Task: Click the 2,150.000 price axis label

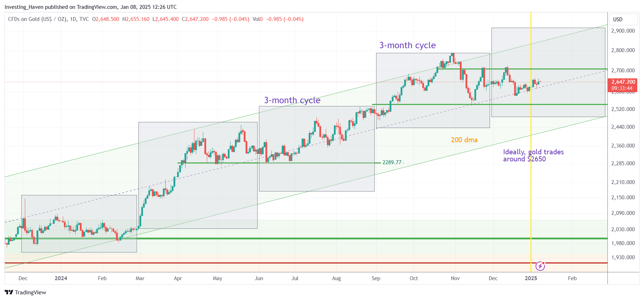Action: 623,198
